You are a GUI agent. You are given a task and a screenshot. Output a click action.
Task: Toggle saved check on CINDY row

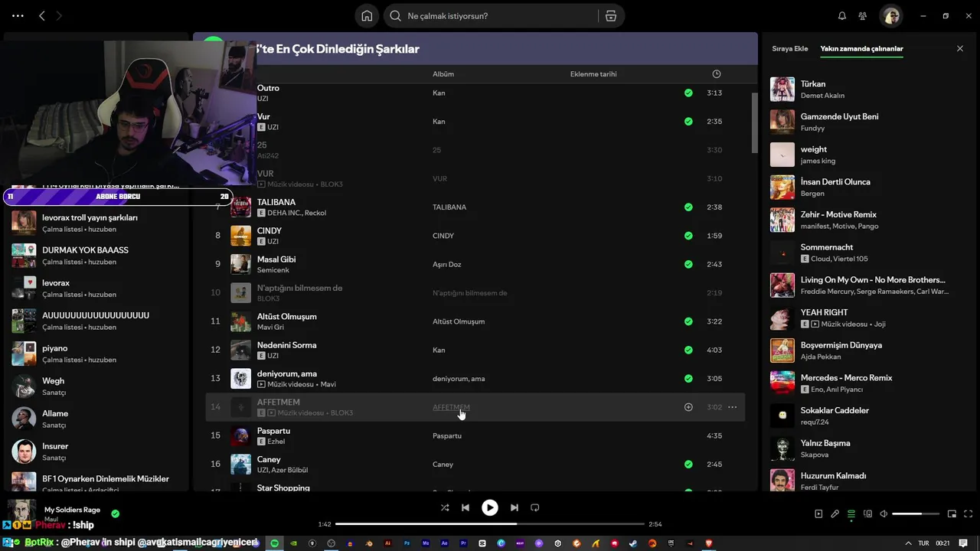point(688,236)
